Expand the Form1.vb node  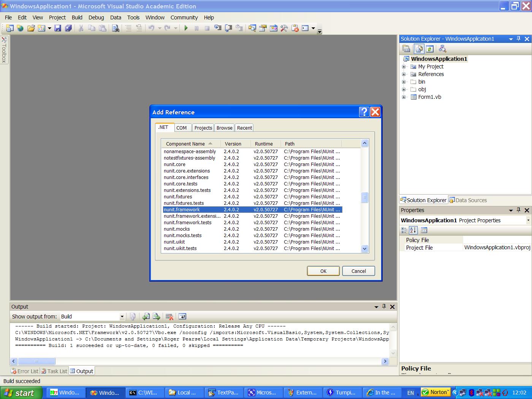[404, 97]
